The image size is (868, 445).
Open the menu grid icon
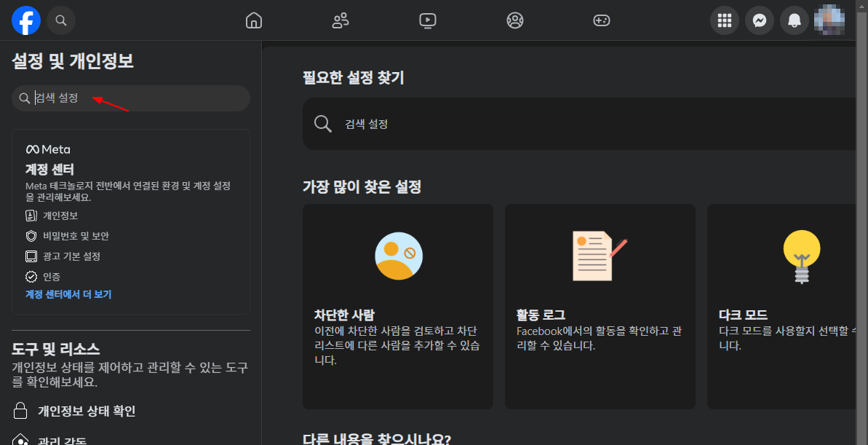click(725, 20)
